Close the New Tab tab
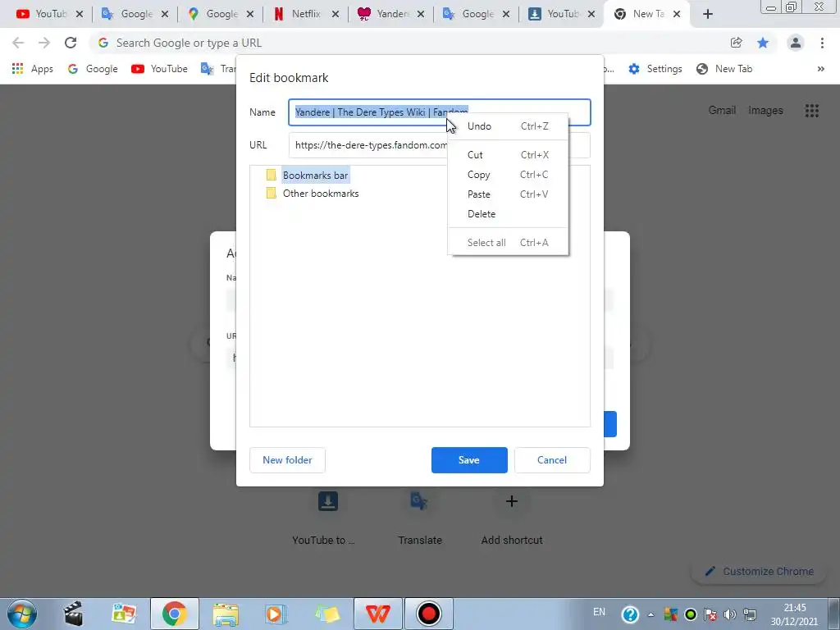 677,14
